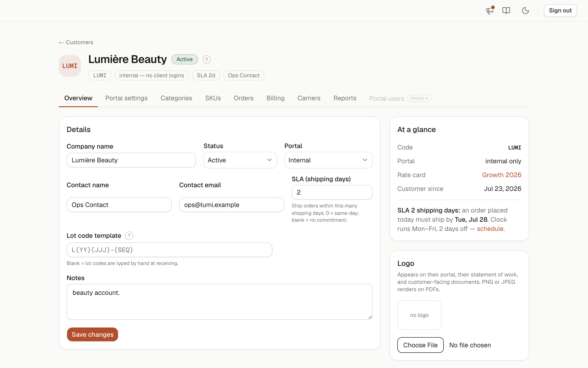The height and width of the screenshot is (368, 588).
Task: Click Save changes button
Action: [x=92, y=334]
